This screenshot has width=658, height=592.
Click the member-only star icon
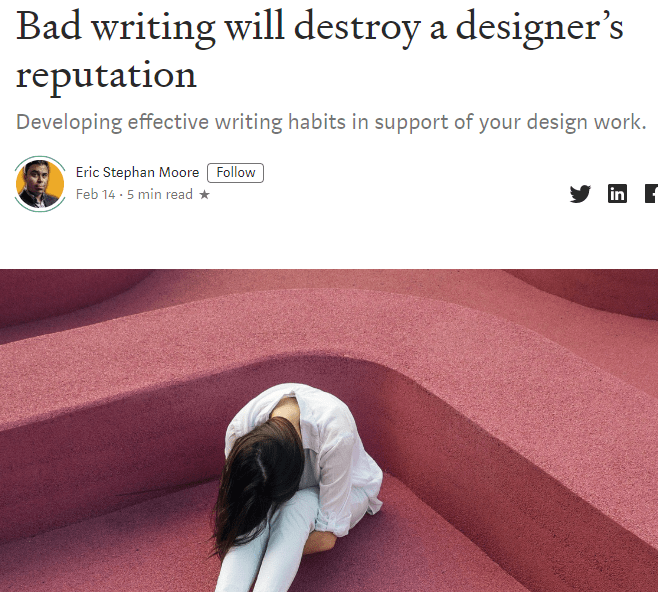pos(204,194)
